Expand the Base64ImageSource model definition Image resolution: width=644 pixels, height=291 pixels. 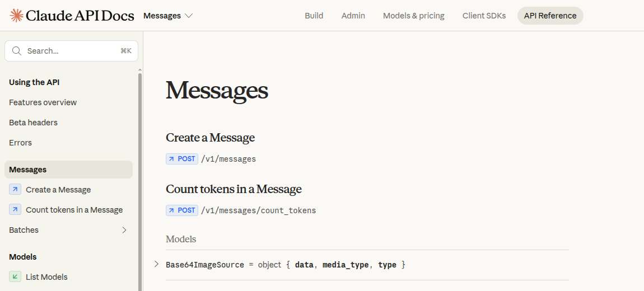[x=156, y=264]
